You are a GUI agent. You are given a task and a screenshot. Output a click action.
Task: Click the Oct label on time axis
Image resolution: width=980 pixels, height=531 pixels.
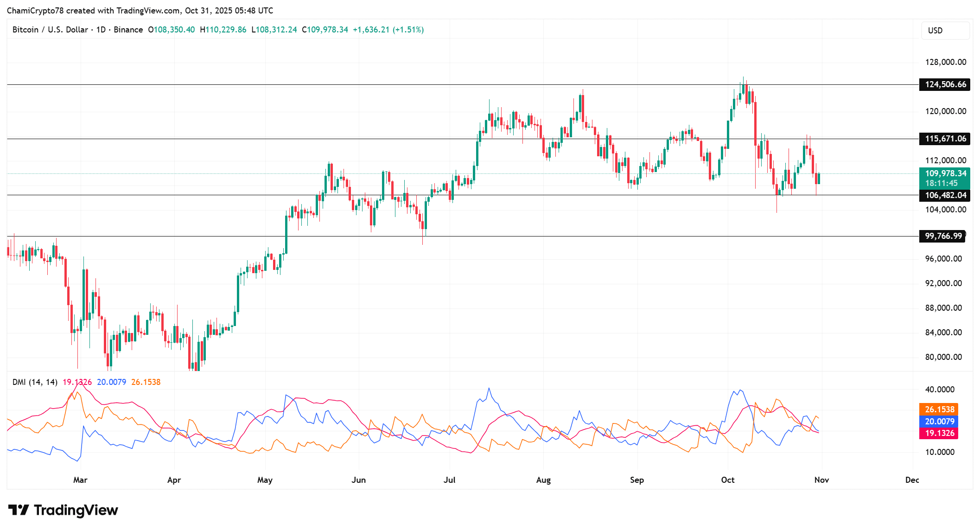click(x=727, y=480)
